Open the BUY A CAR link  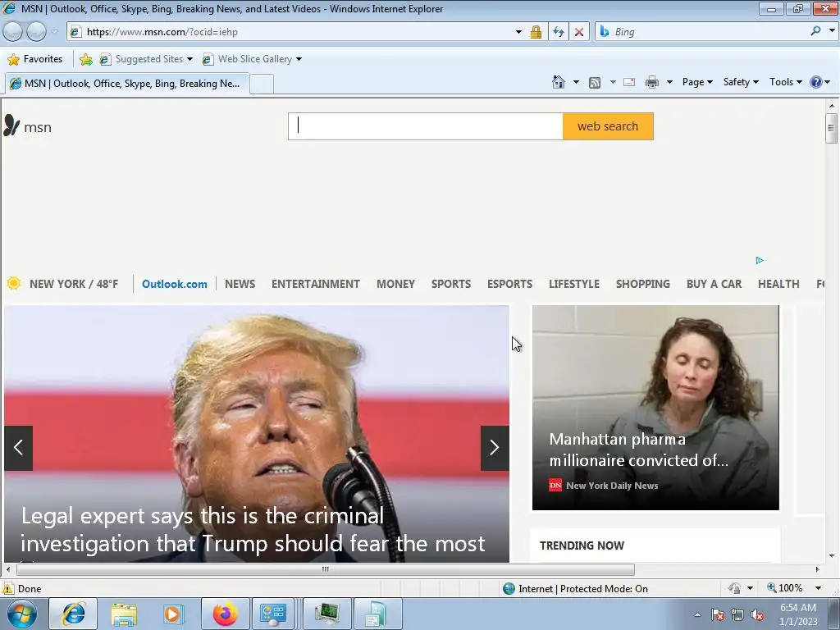pos(714,284)
